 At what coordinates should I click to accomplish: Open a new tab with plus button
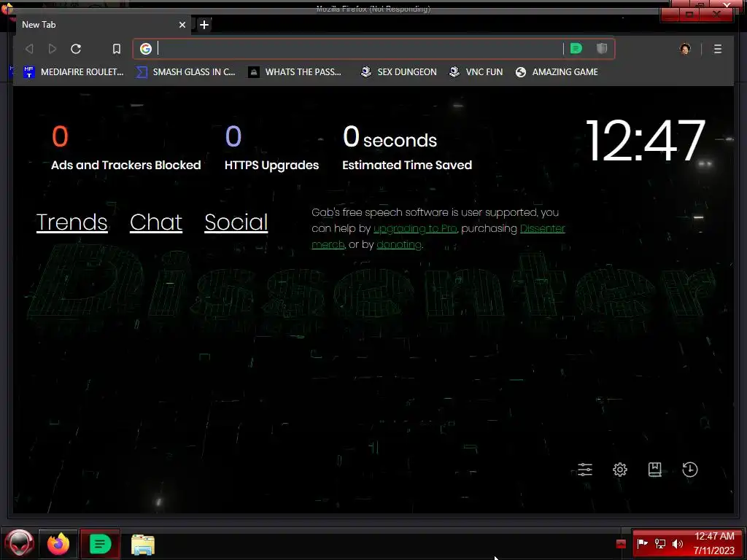pos(204,25)
